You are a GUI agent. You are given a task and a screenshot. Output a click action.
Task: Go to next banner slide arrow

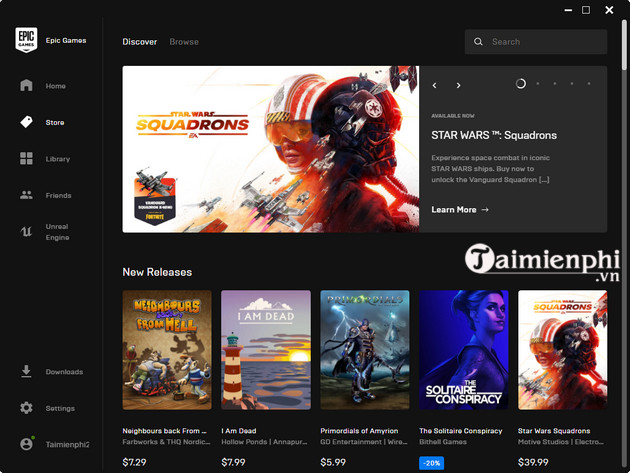click(458, 85)
